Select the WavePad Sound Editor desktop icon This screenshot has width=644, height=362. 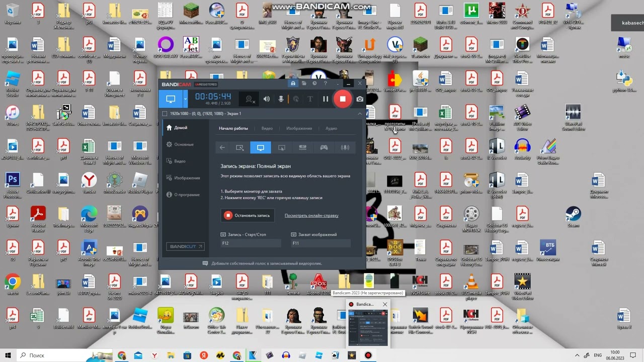573,118
